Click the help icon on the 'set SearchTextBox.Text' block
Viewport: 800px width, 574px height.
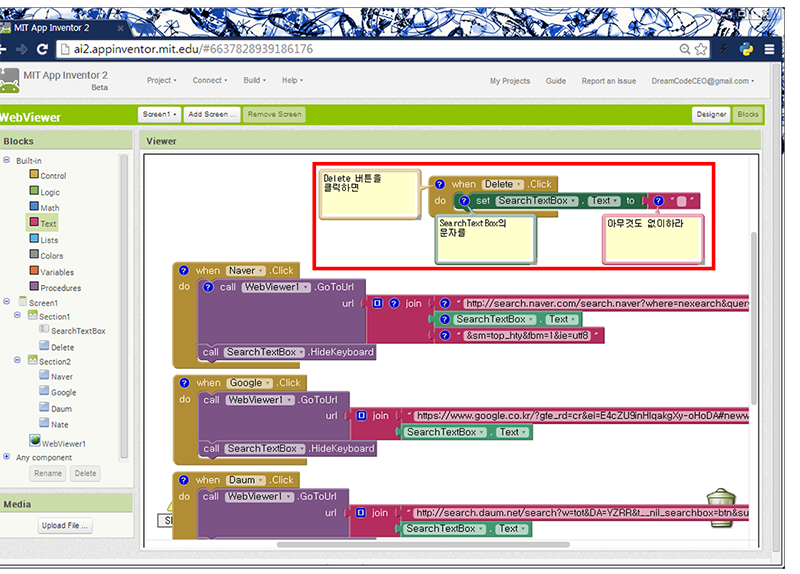click(464, 201)
